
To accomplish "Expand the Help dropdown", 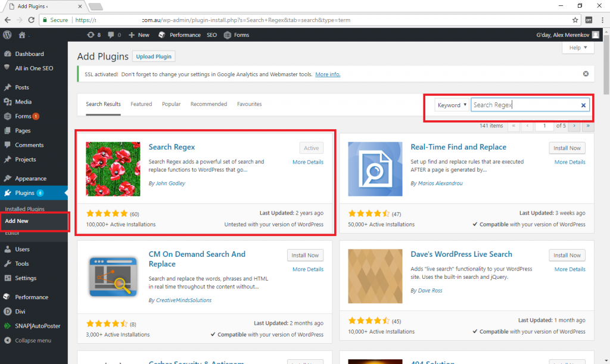I will [577, 47].
